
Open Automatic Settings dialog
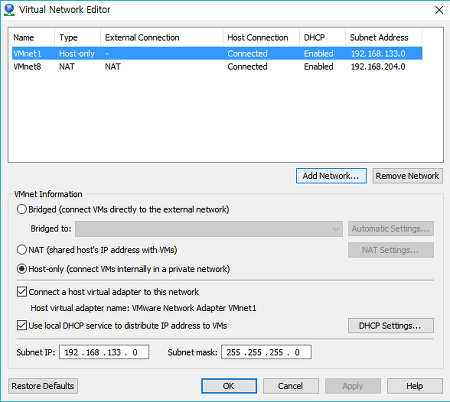tap(391, 229)
